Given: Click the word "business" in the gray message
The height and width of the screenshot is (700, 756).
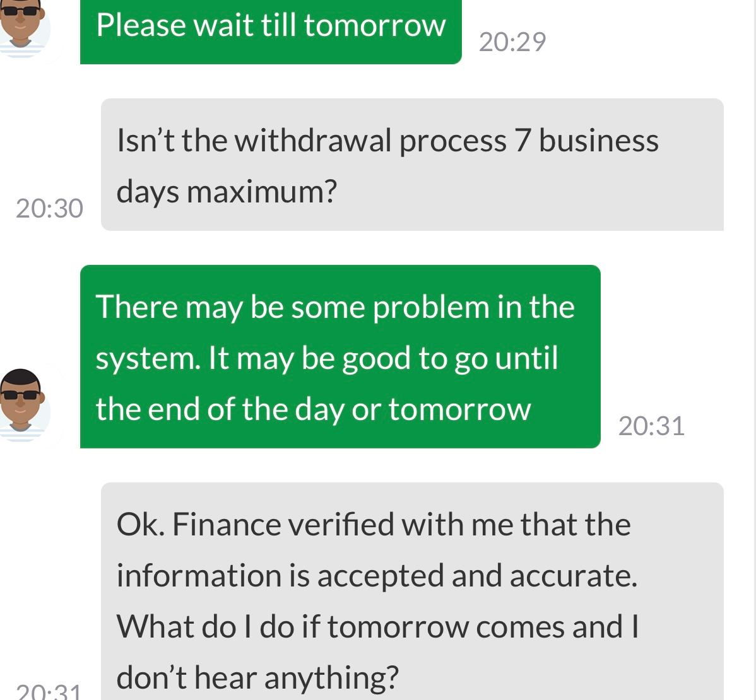Looking at the screenshot, I should 598,140.
